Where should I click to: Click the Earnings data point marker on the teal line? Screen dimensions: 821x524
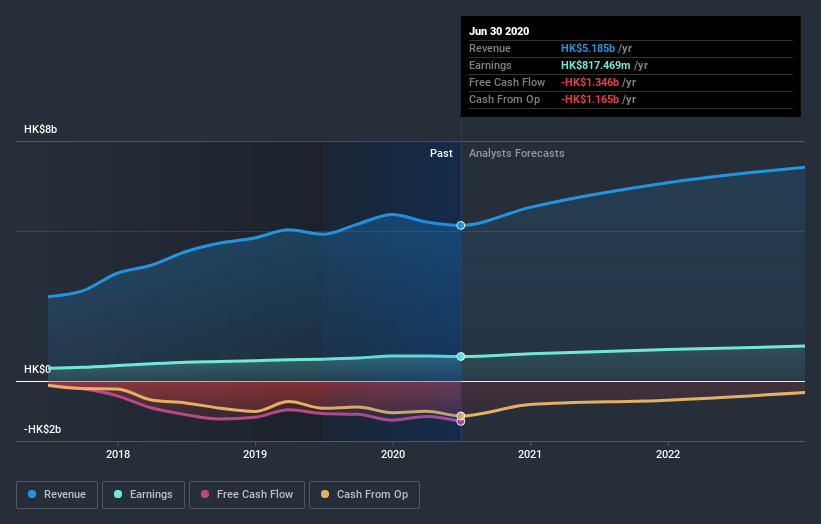click(x=461, y=356)
